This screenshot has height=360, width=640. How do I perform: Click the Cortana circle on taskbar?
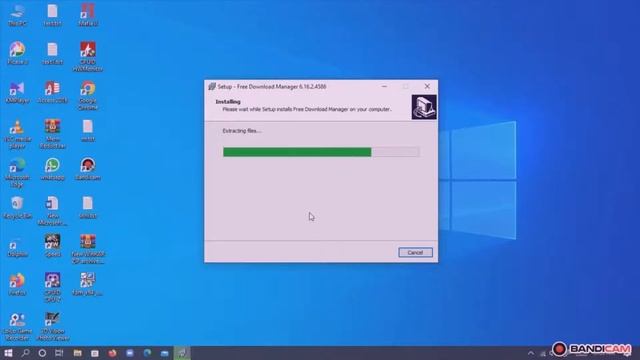42,353
